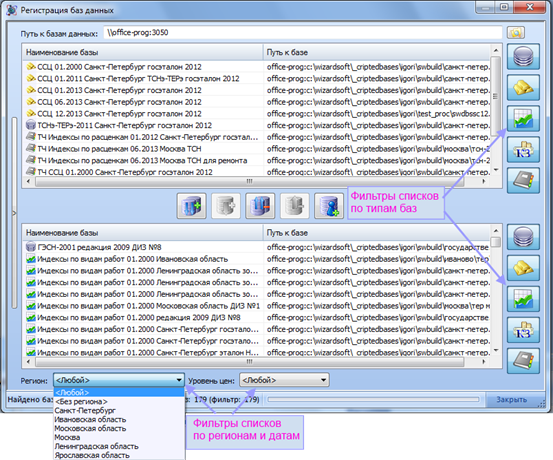Select row Индексы Московская область ДИЗ №1

coord(256,306)
